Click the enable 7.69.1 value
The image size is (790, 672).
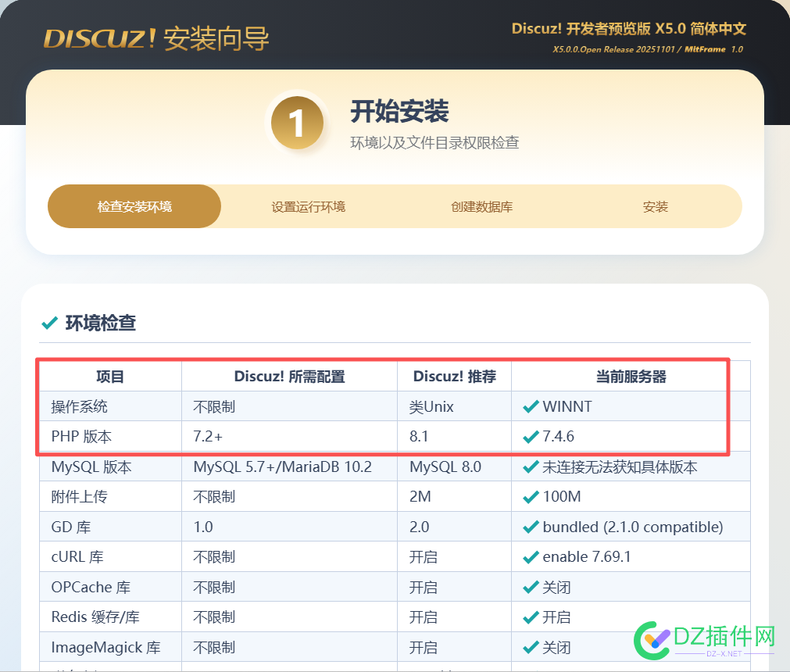coord(587,556)
